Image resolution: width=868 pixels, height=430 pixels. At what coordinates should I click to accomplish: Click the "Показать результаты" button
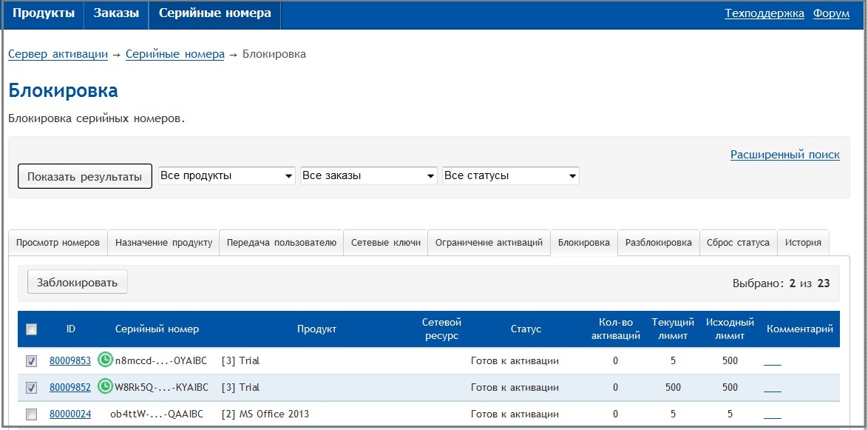[x=84, y=177]
